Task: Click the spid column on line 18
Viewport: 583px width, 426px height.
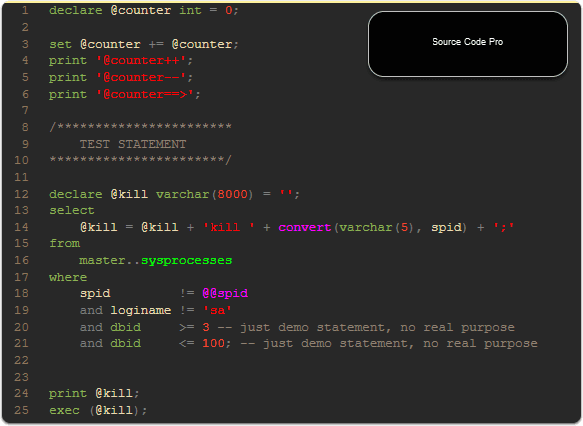Action: click(95, 294)
